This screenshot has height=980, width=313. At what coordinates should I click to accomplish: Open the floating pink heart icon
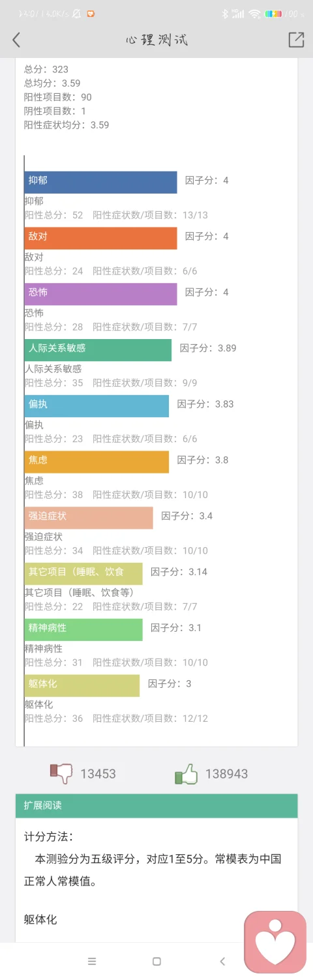pyautogui.click(x=275, y=942)
